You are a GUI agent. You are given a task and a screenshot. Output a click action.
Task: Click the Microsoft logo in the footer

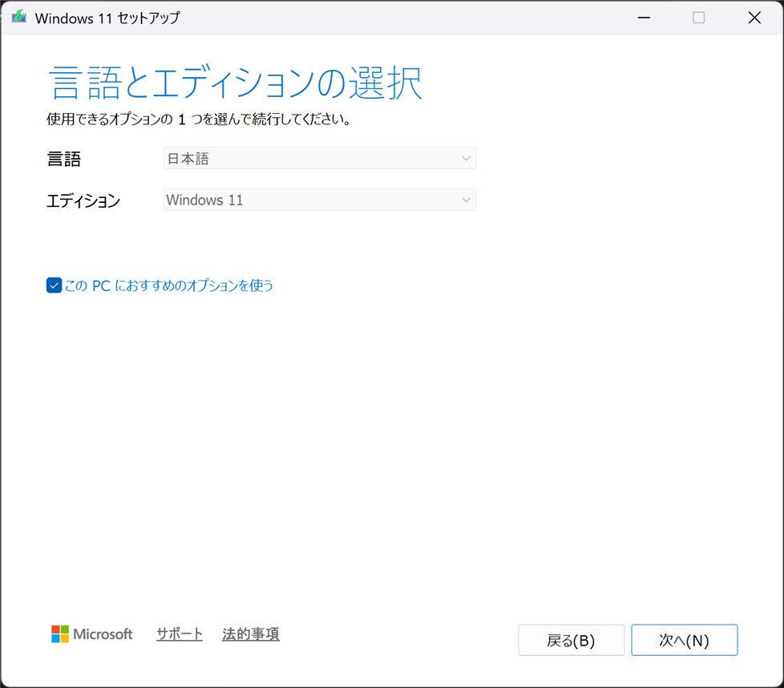point(92,634)
